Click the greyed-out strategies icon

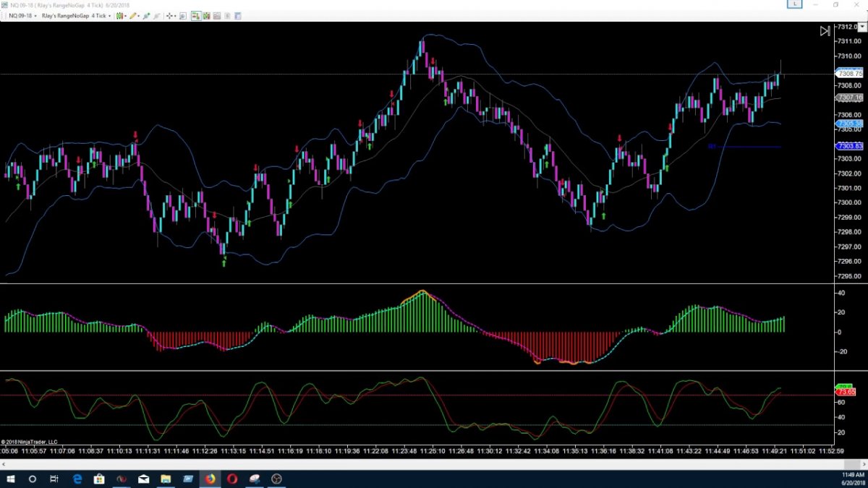[x=158, y=15]
